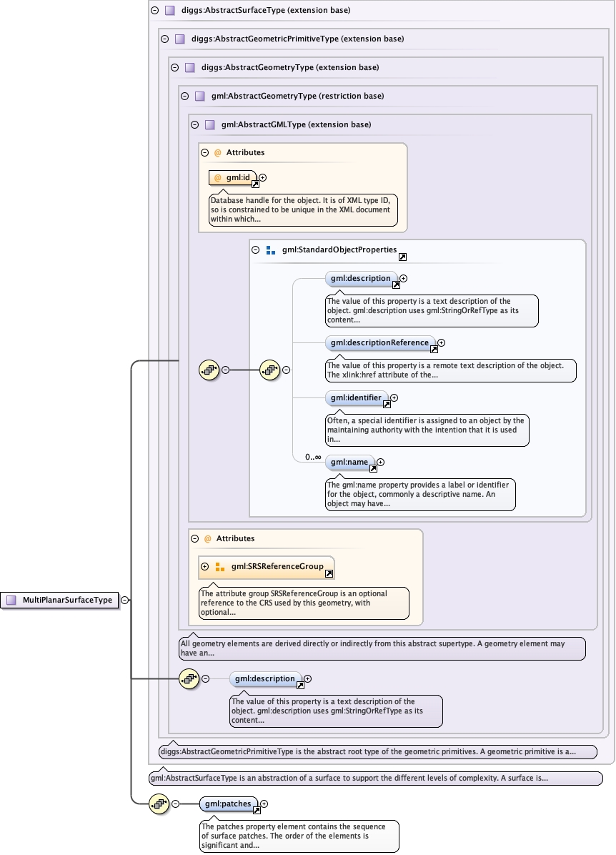Expand the gml:id attribute plus button
This screenshot has width=616, height=855.
262,177
